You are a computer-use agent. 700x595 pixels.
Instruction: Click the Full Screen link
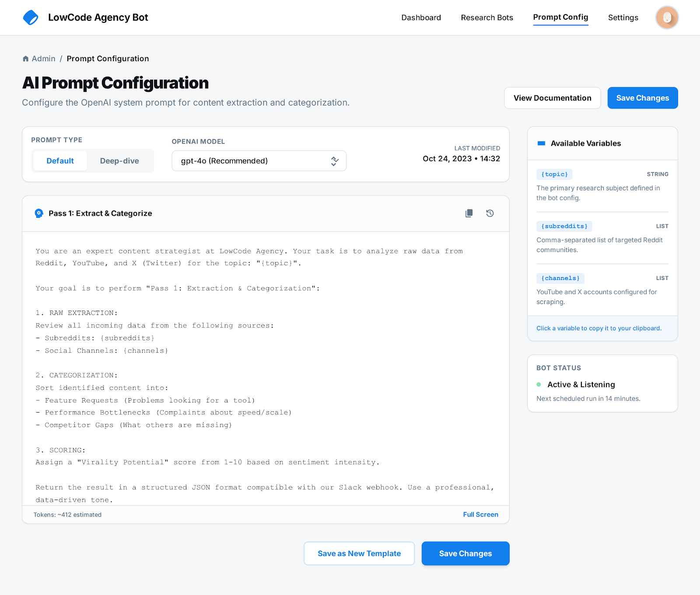(x=480, y=514)
